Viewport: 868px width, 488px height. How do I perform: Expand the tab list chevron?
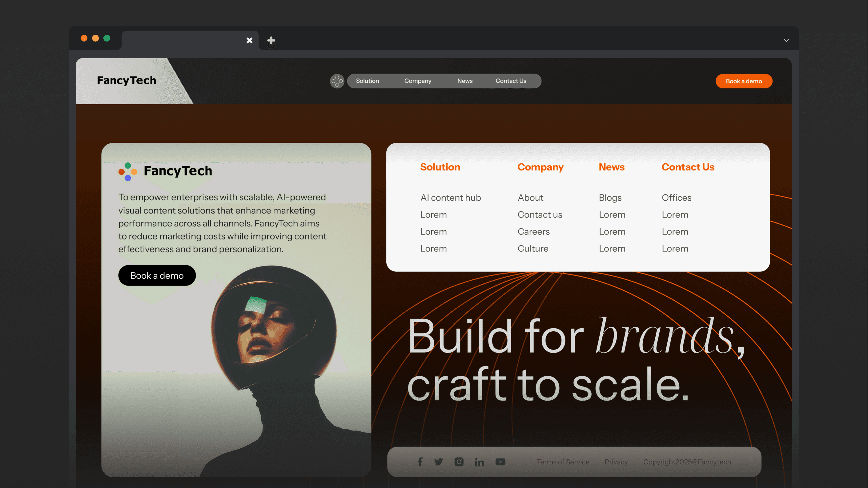pyautogui.click(x=786, y=40)
